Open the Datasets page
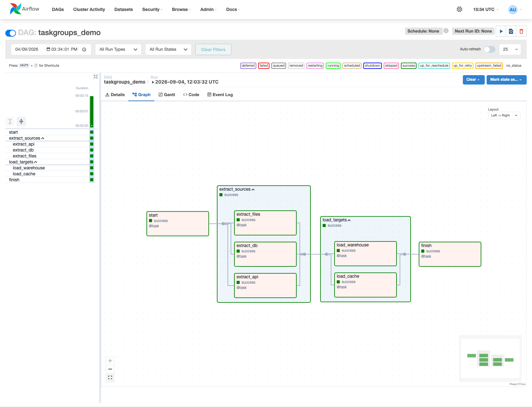The height and width of the screenshot is (407, 532). click(124, 9)
